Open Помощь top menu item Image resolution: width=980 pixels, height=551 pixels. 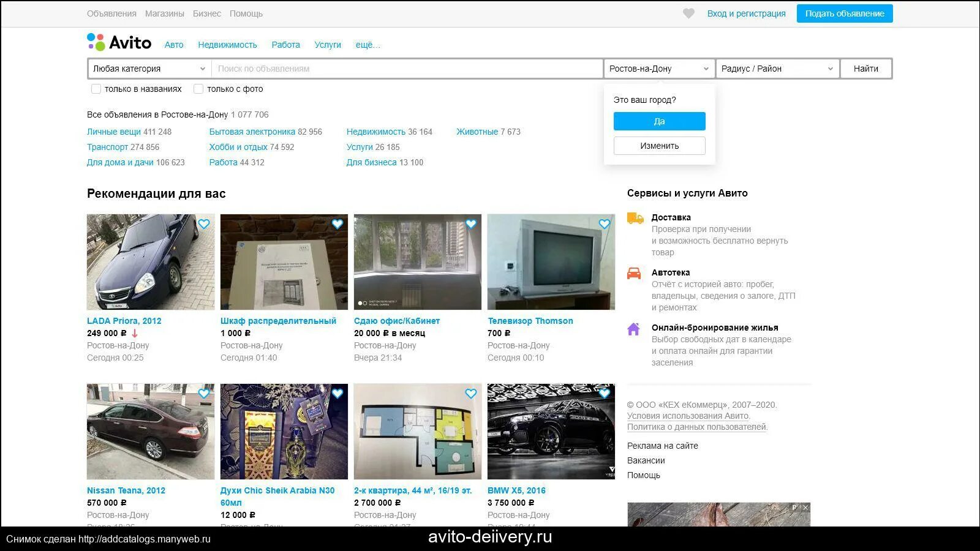[246, 13]
